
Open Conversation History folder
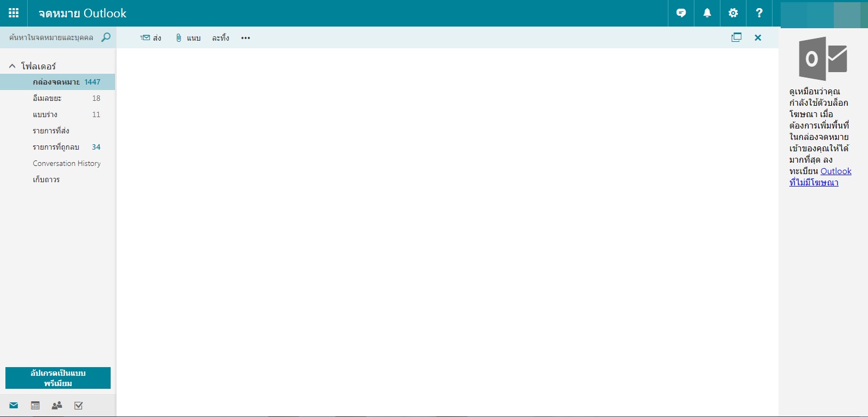pos(58,163)
